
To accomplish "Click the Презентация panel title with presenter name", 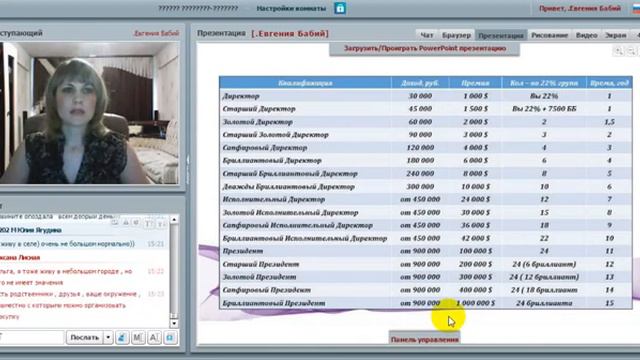I will 263,33.
